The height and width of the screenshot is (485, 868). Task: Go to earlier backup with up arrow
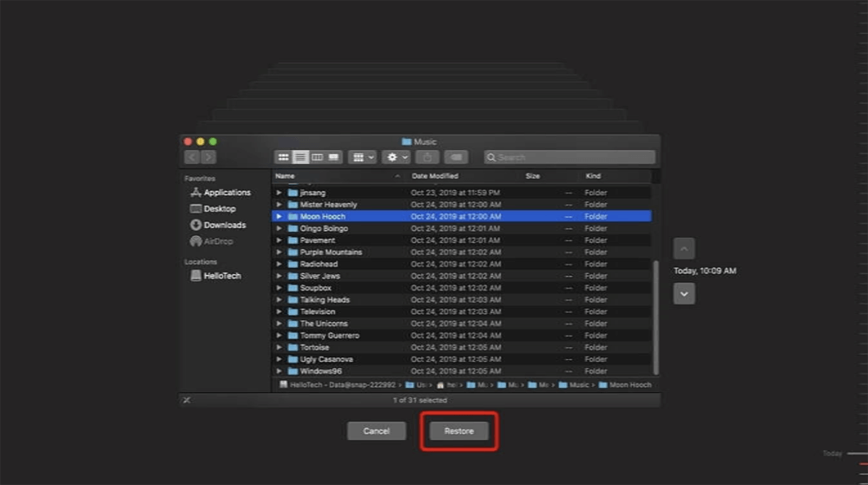(684, 249)
